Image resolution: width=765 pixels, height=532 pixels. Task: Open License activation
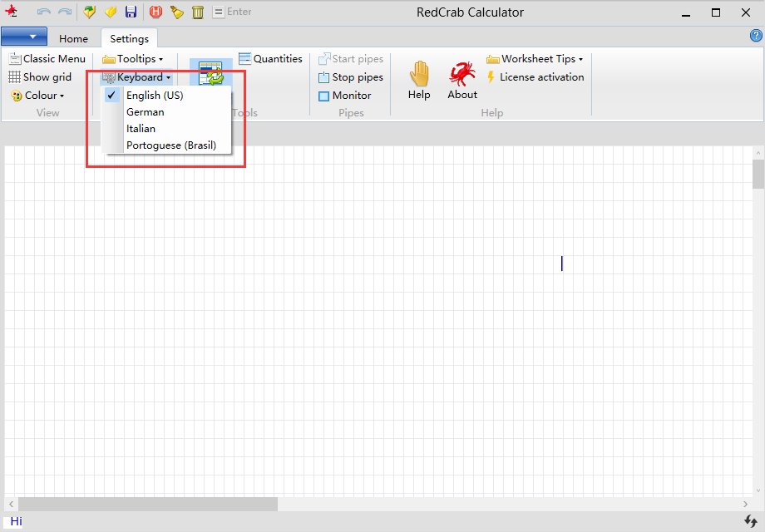click(535, 77)
